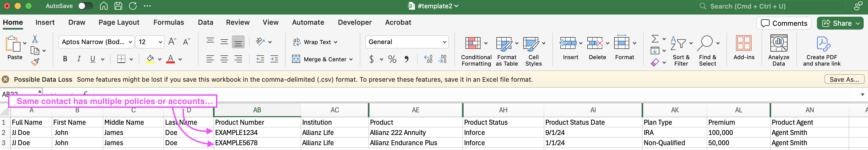Click the Delete cells icon

(x=595, y=43)
